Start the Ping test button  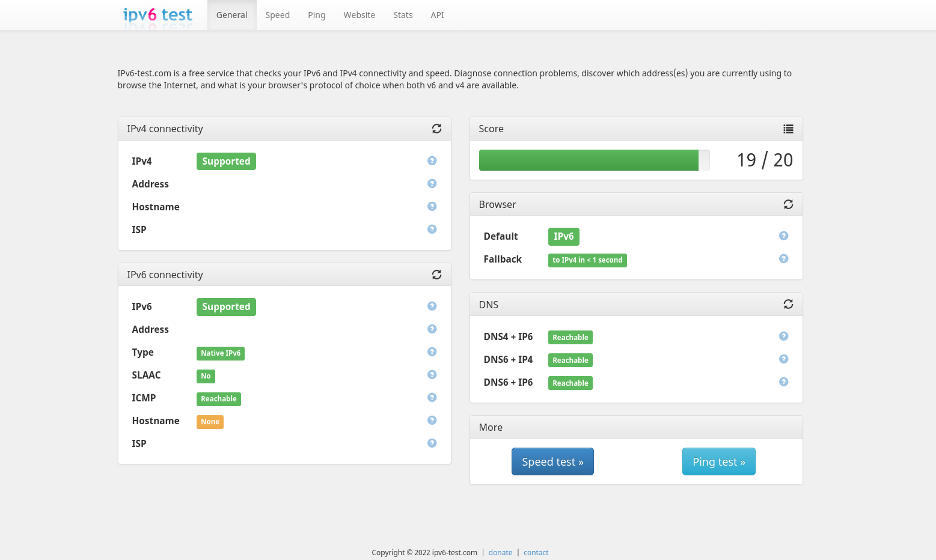(x=718, y=461)
